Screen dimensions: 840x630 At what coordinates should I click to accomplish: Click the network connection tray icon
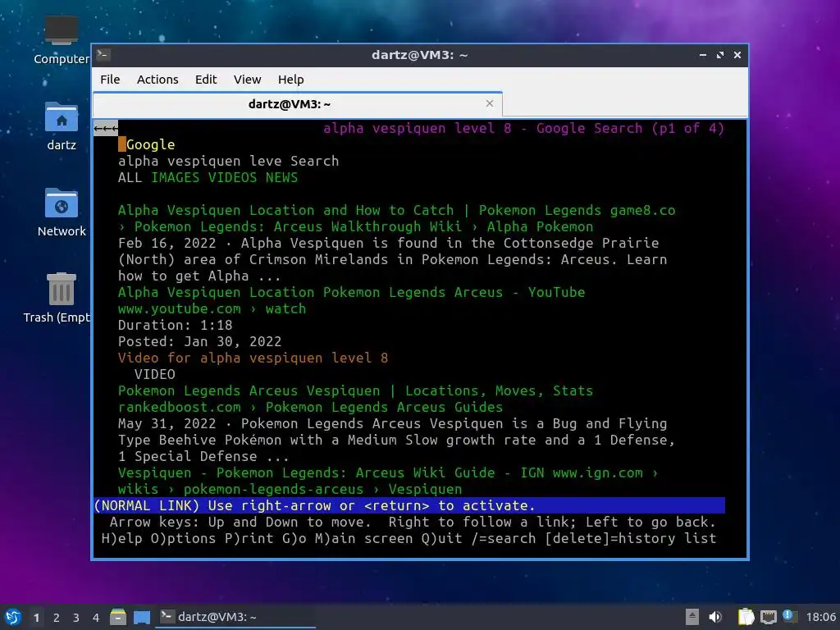tap(768, 617)
